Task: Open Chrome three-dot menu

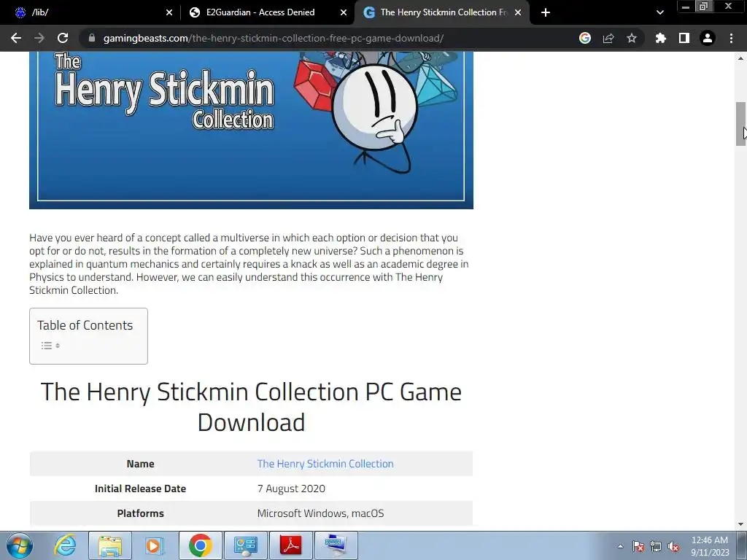Action: pos(731,38)
